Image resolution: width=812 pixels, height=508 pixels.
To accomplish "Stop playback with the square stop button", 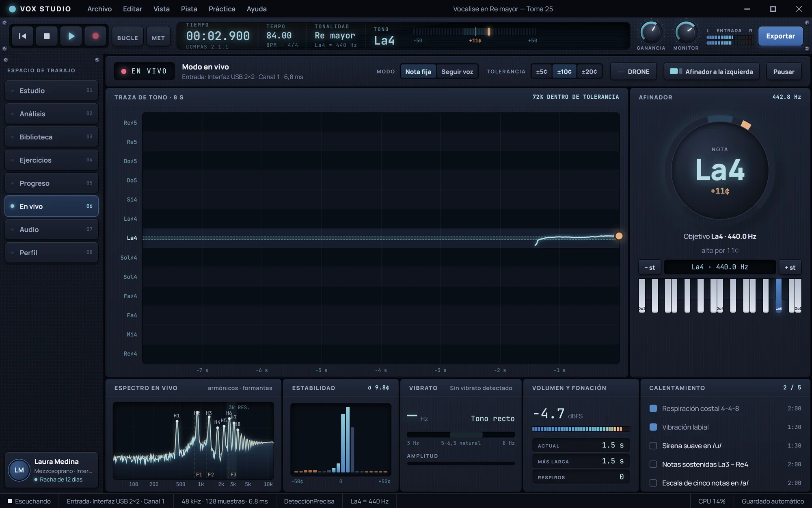I will [x=47, y=36].
